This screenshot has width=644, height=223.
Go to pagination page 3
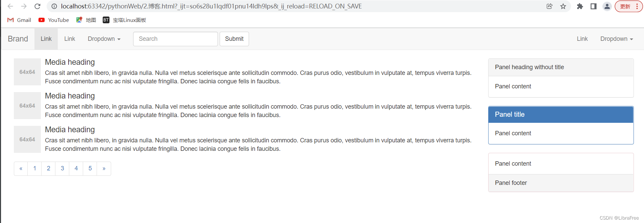point(63,169)
